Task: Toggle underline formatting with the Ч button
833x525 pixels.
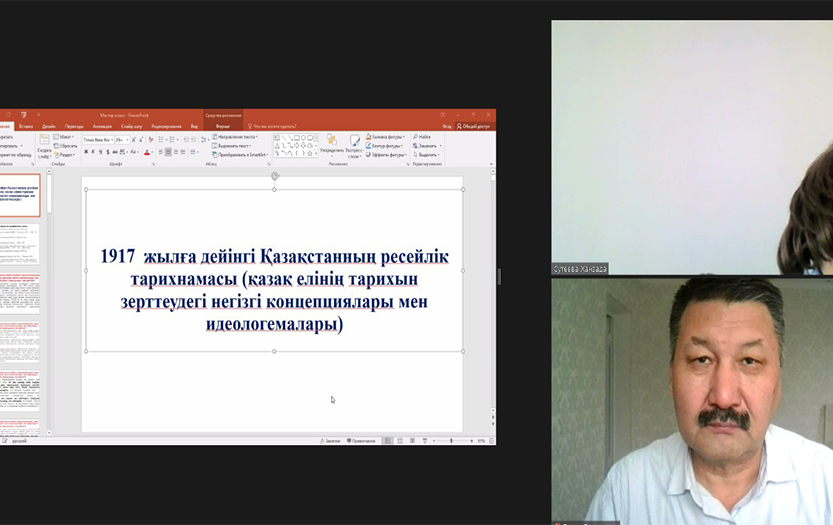Action: click(101, 152)
